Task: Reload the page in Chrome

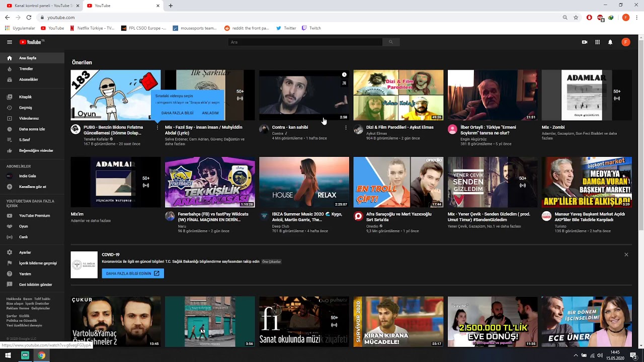Action: click(x=29, y=17)
